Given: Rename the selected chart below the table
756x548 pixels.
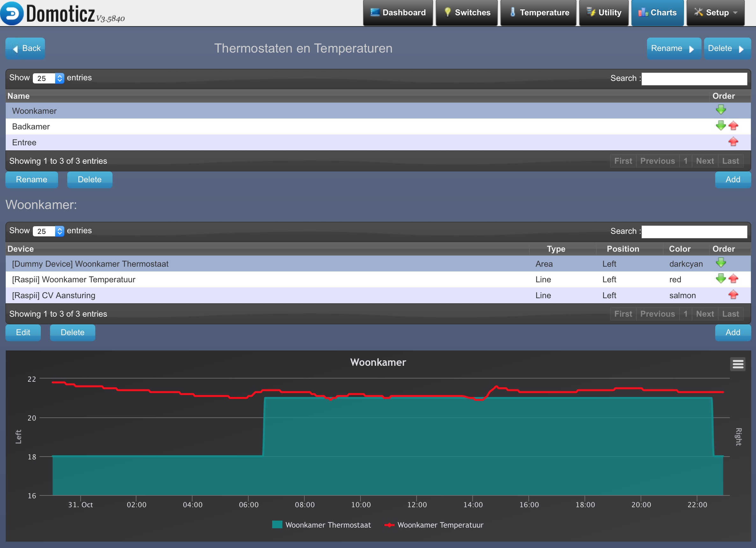Looking at the screenshot, I should click(x=32, y=180).
